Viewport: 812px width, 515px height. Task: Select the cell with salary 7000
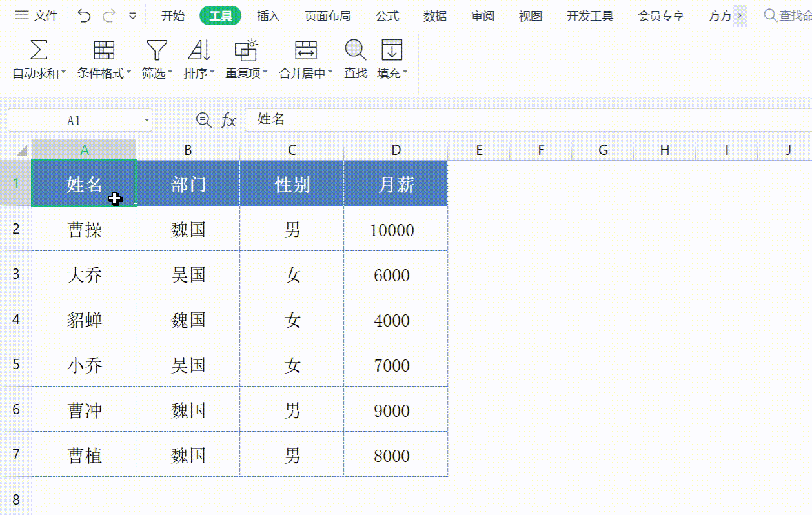(396, 365)
